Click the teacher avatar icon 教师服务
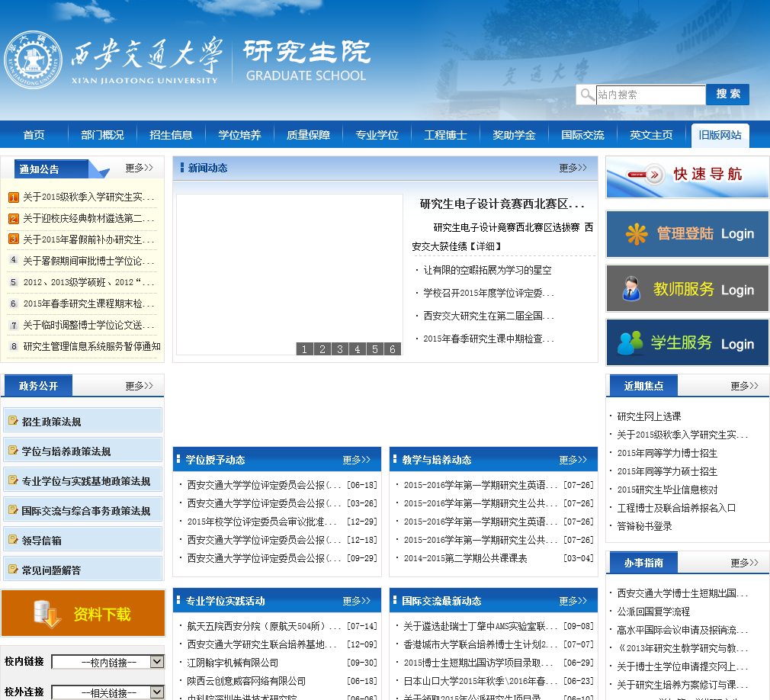770x700 pixels. click(x=631, y=288)
